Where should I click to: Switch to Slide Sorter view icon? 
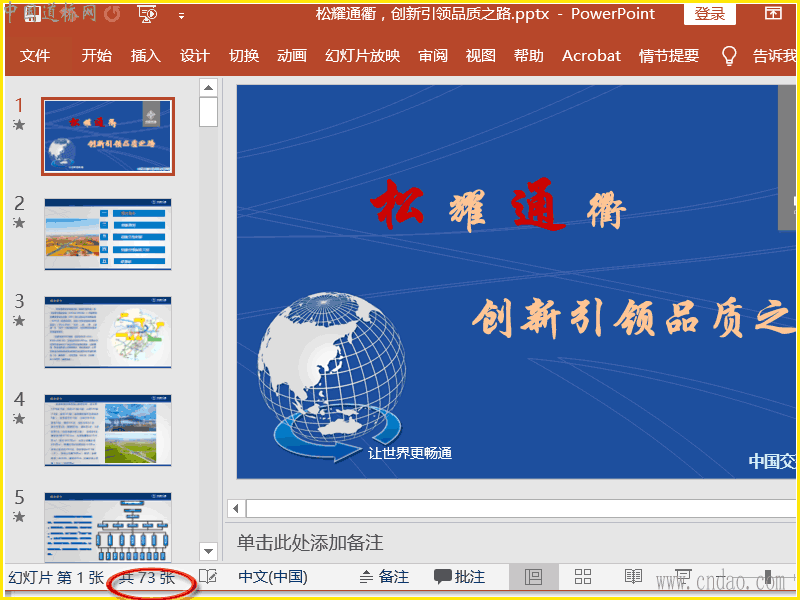click(x=583, y=577)
